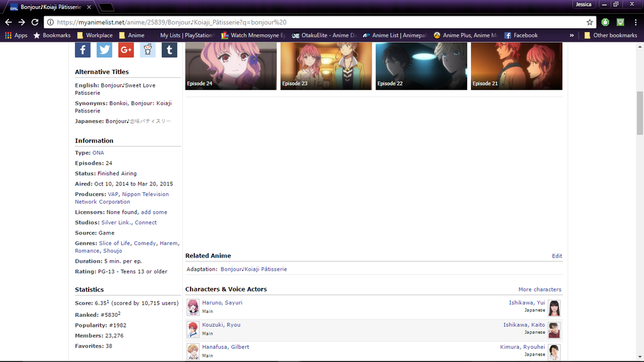Open Haruno, Sayuri character name link
644x362 pixels.
222,302
